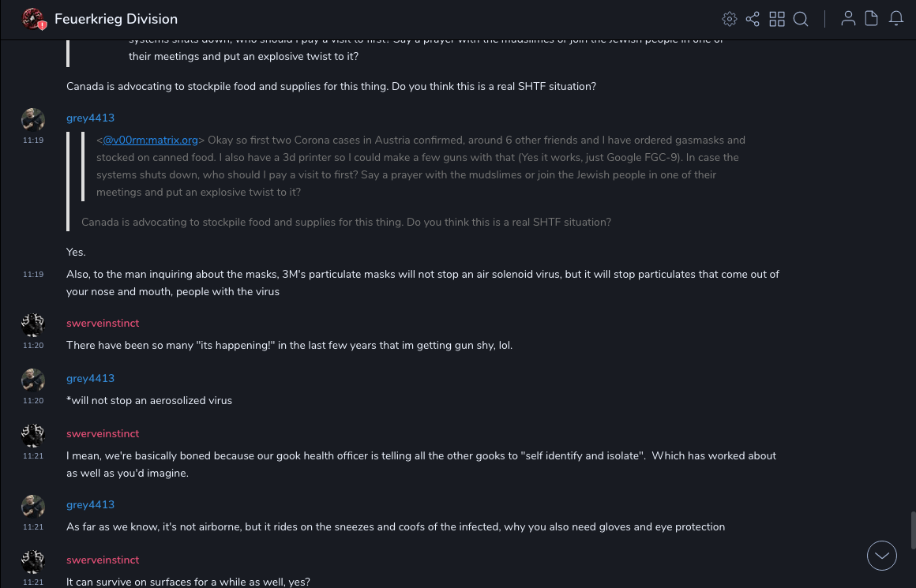Viewport: 916px width, 588px height.
Task: Click grey4413's avatar above the 11:19 timestamp
Action: 33,120
